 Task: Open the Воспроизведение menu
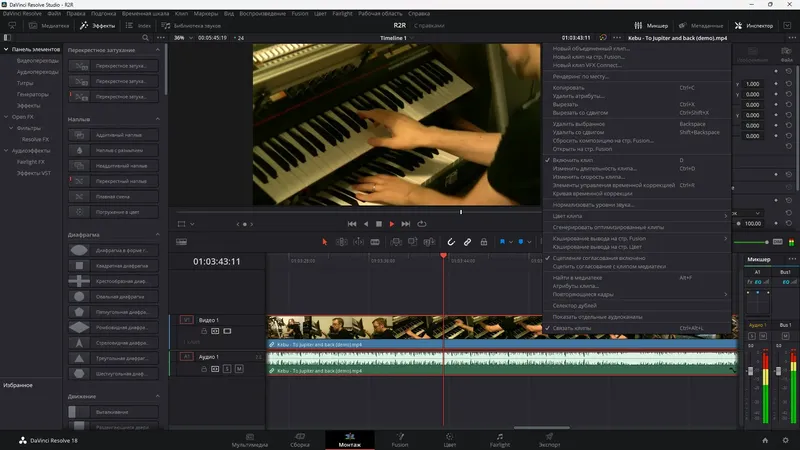tap(262, 14)
